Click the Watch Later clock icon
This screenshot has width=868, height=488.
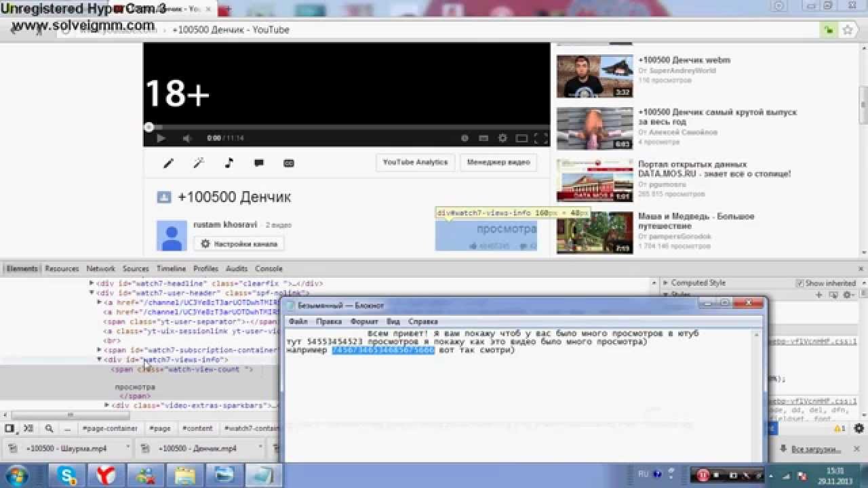click(x=465, y=138)
